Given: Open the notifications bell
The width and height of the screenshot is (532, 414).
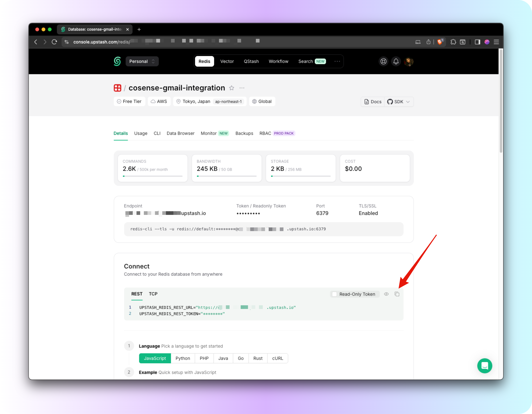Looking at the screenshot, I should click(396, 61).
